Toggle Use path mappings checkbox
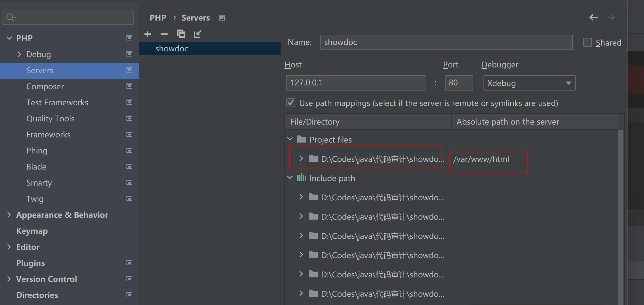644x305 pixels. pyautogui.click(x=291, y=103)
